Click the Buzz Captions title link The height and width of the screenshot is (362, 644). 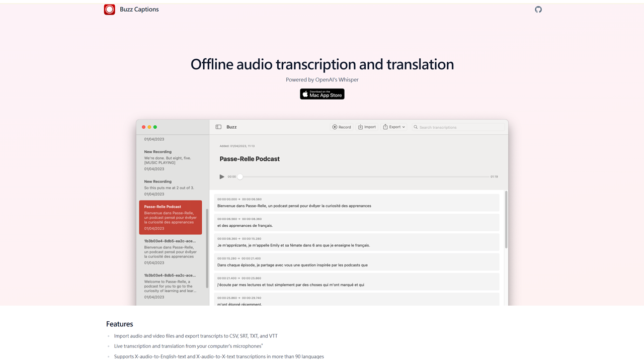coord(139,10)
